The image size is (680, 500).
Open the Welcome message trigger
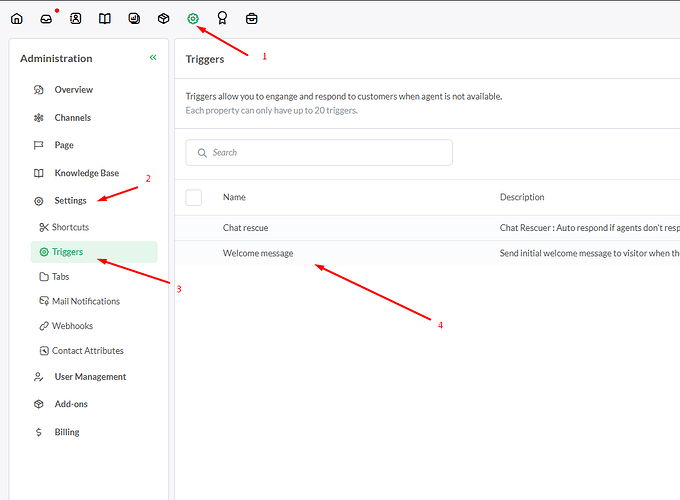tap(258, 254)
